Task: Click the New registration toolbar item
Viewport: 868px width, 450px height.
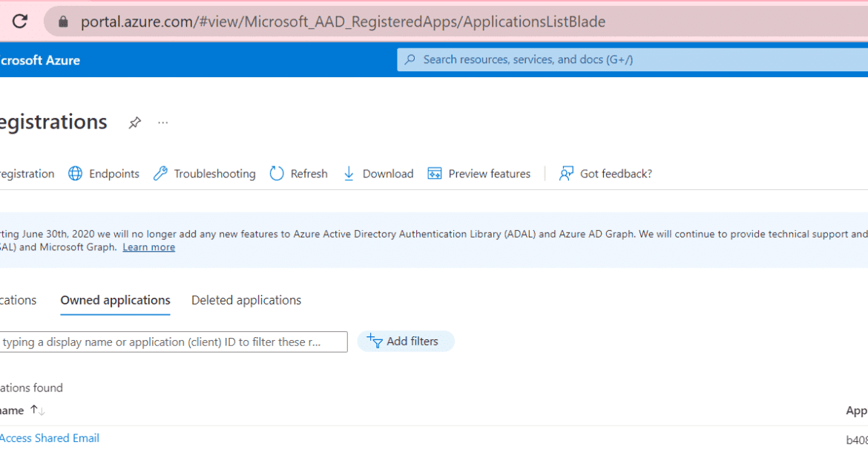Action: pos(27,174)
